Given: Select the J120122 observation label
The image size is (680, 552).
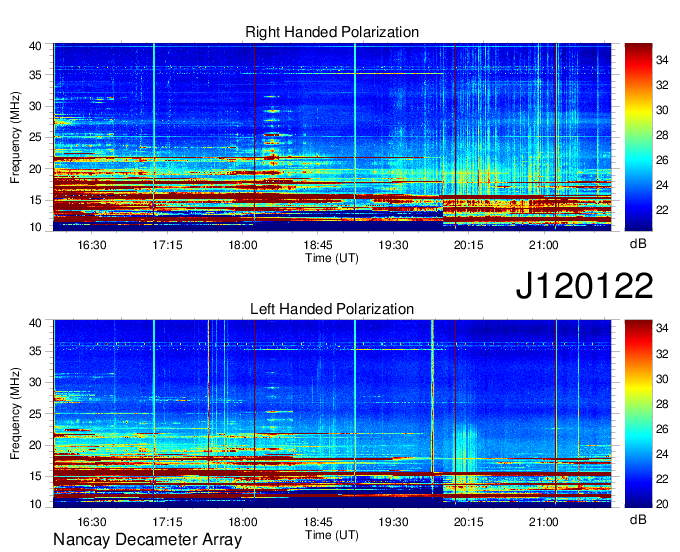Looking at the screenshot, I should 584,286.
